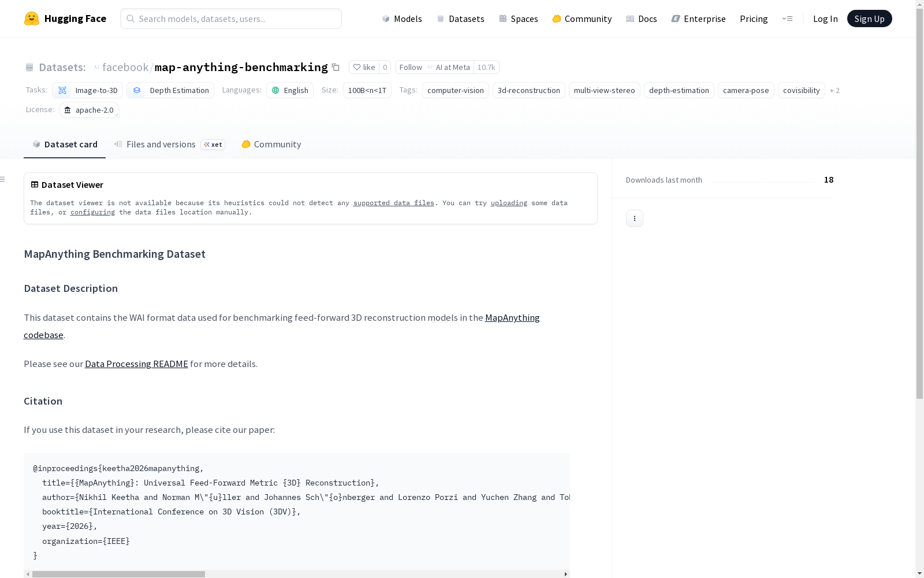Image resolution: width=924 pixels, height=578 pixels.
Task: Click the map-anything-benchmarking title link
Action: (x=241, y=67)
